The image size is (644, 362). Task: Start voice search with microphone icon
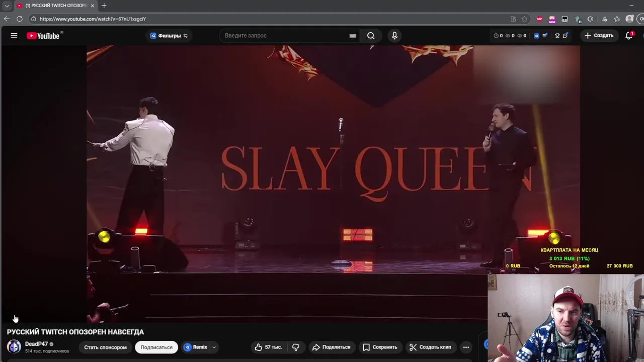point(394,36)
